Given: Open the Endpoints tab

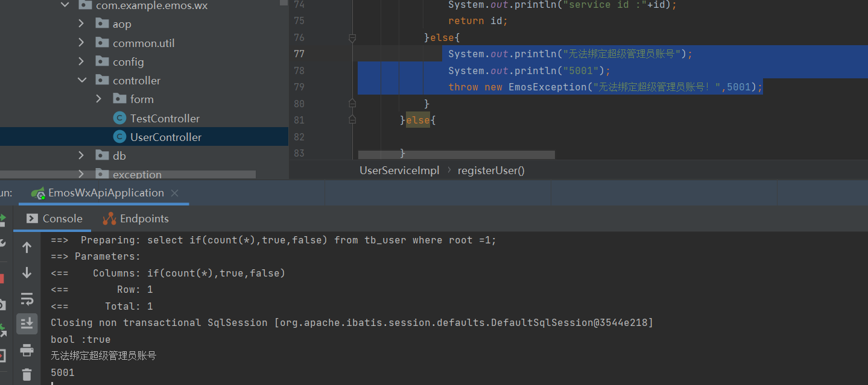Looking at the screenshot, I should click(136, 219).
